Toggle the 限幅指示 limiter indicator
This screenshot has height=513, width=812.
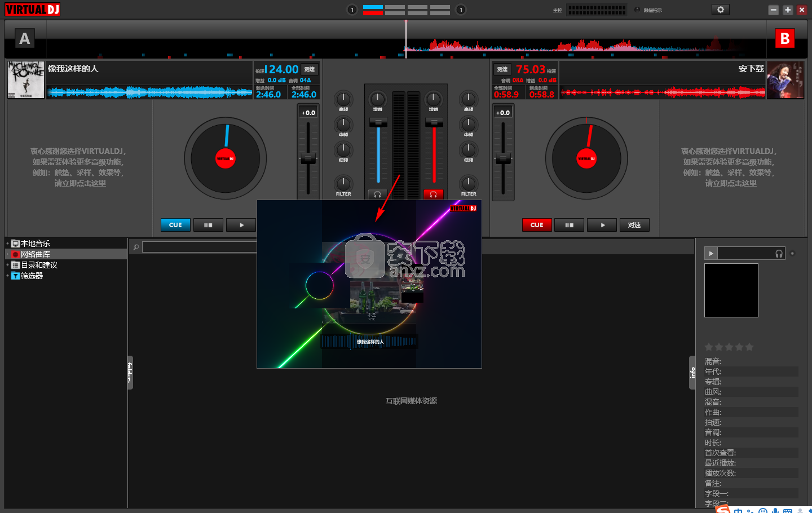click(637, 10)
